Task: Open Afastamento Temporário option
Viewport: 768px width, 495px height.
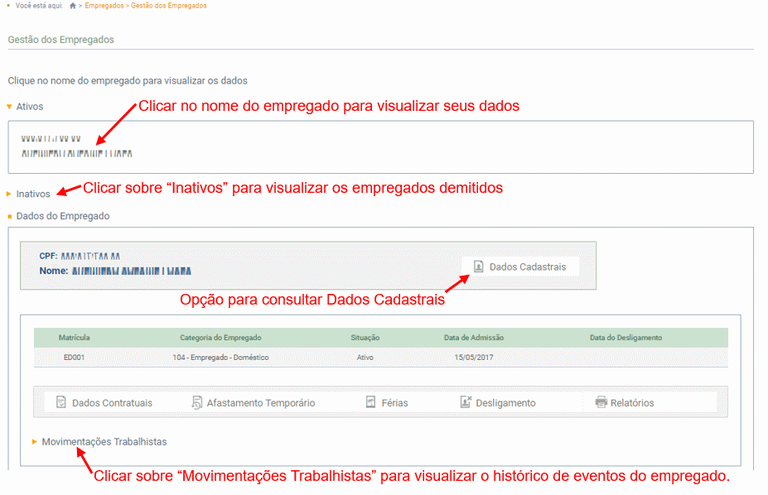Action: pyautogui.click(x=261, y=403)
